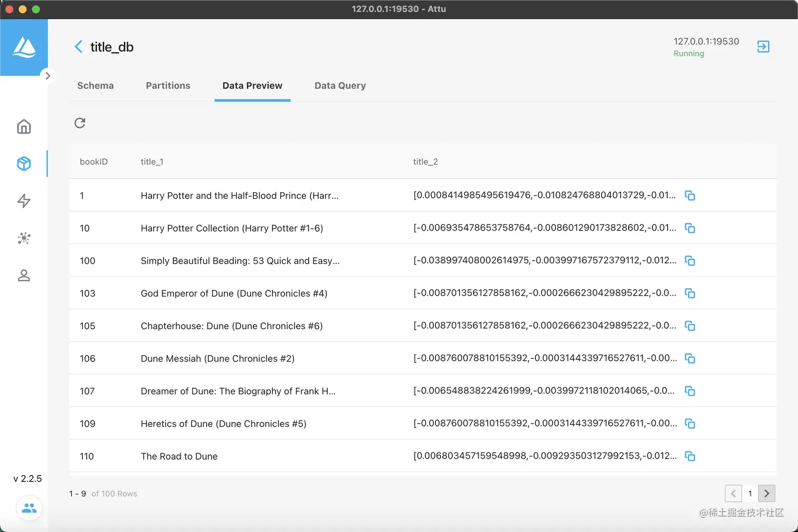Click the v 2.2.5 version label
This screenshot has width=798, height=532.
click(27, 479)
